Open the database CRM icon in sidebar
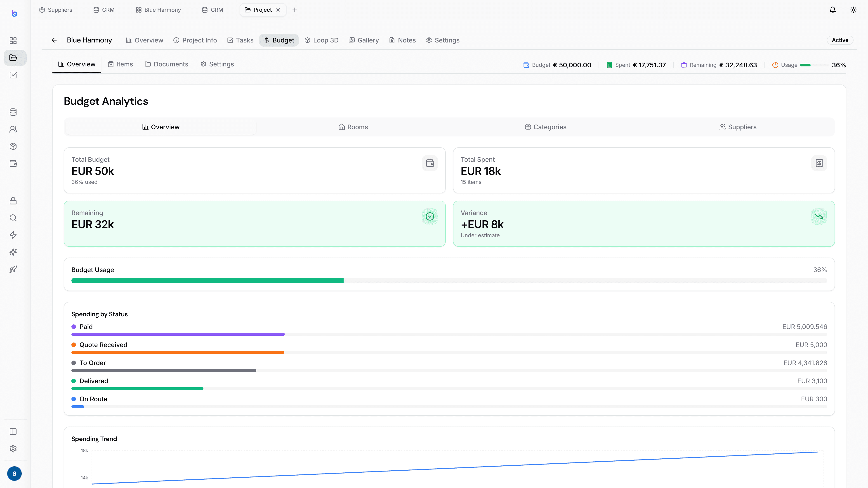868x488 pixels. coord(13,112)
